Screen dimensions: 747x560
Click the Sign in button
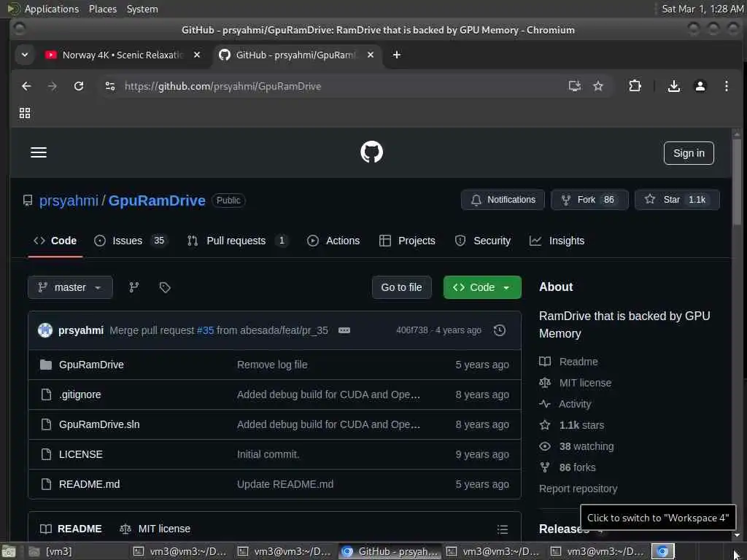(x=689, y=153)
